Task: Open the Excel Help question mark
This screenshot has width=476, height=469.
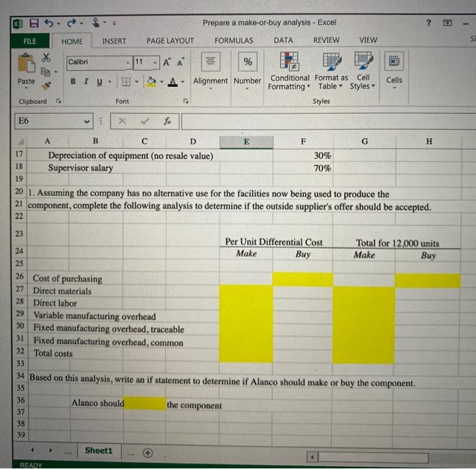Action: pos(428,22)
